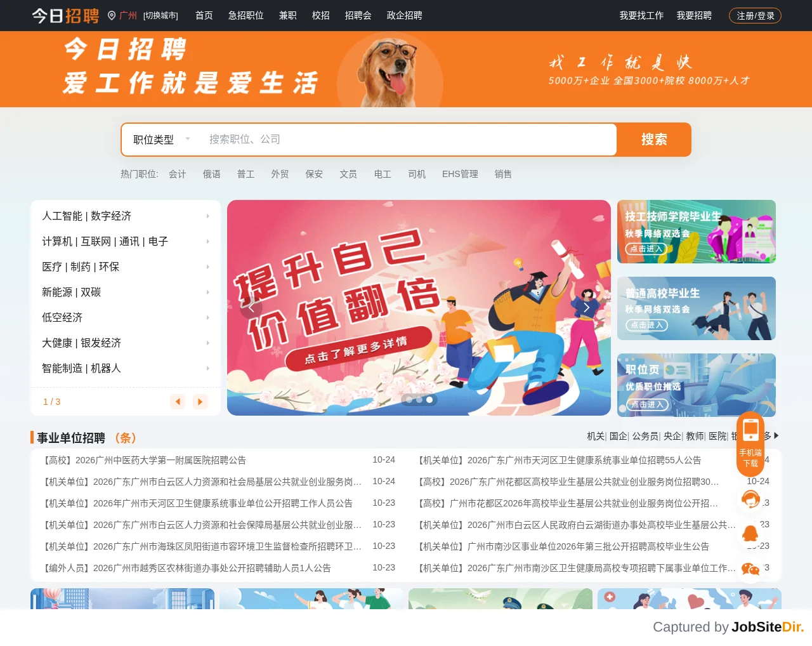Open 招聘会 navigation item

358,15
